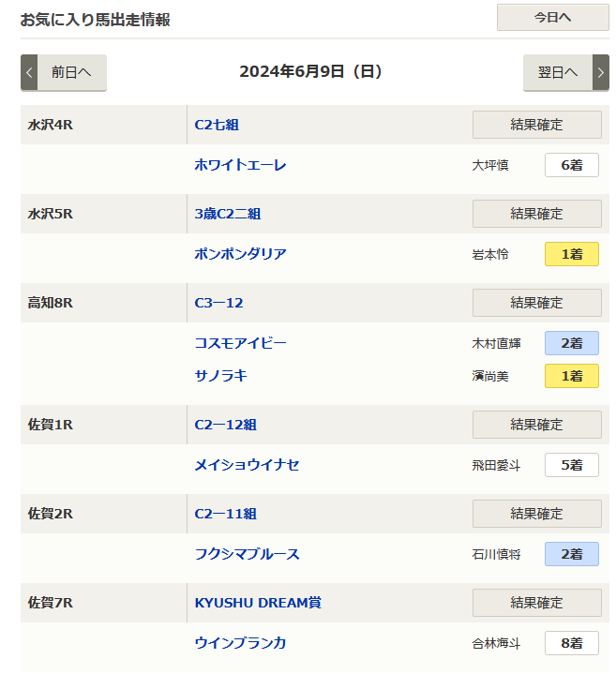Open horse サノラキ page
The width and height of the screenshot is (616, 674).
[x=220, y=376]
